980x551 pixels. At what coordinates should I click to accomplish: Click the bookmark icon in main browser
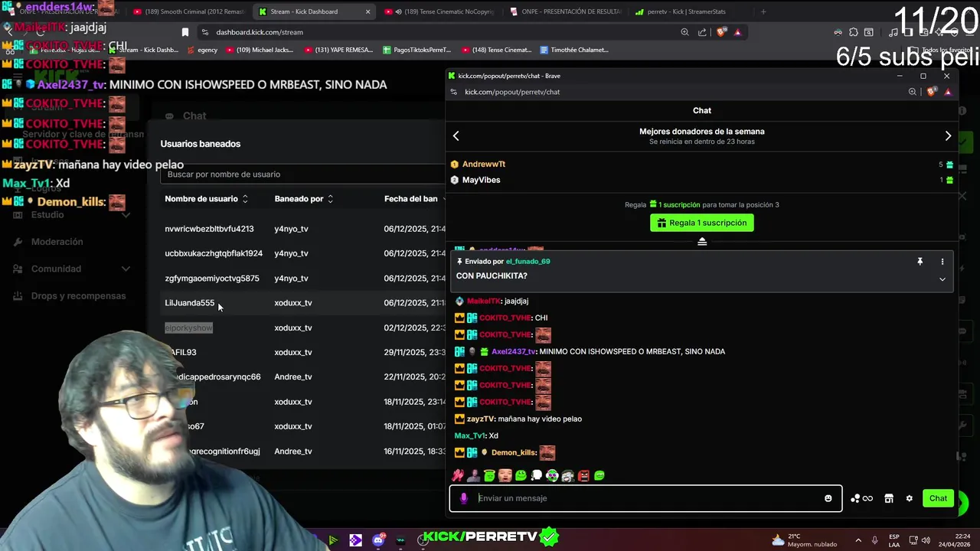click(185, 32)
